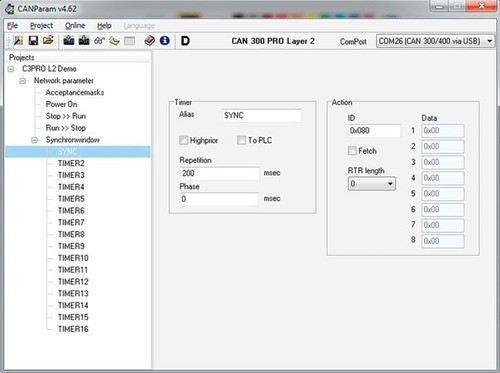Open the Project menu
Image resolution: width=500 pixels, height=373 pixels.
point(41,26)
